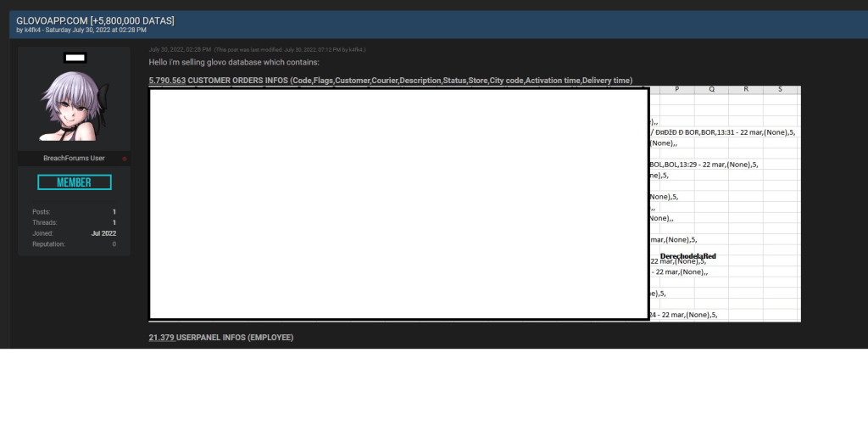
Task: Select spreadsheet column header S
Action: 780,89
